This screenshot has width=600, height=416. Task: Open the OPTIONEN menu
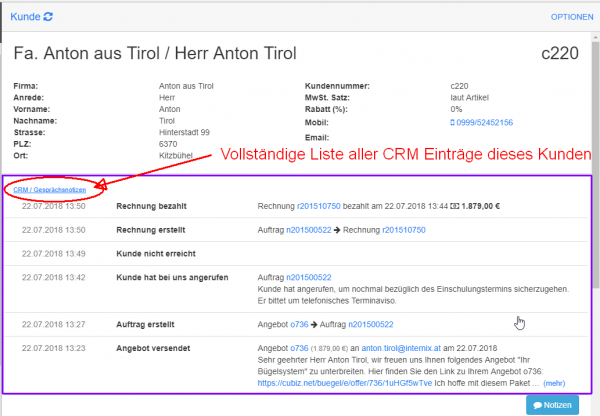(572, 17)
